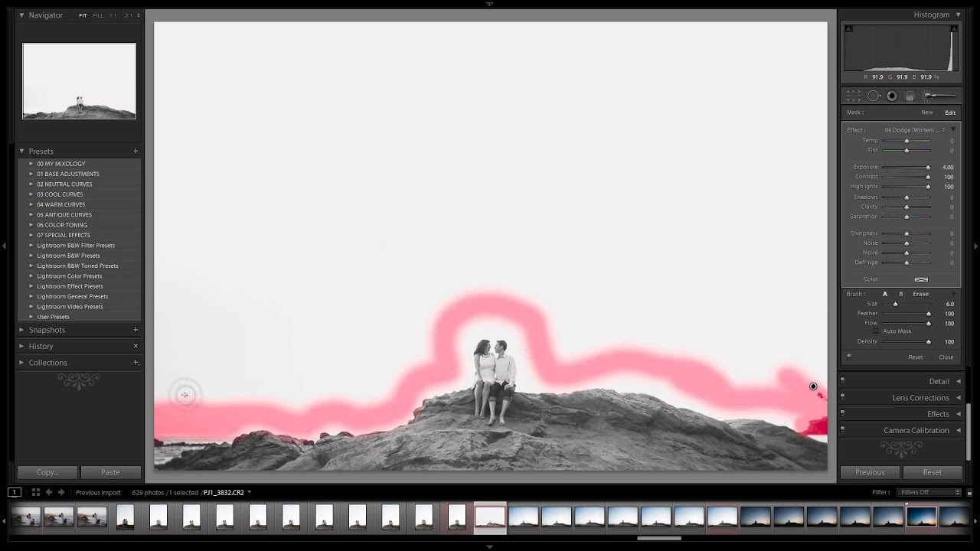
Task: Set Navigator zoom to 3:1
Action: [129, 15]
